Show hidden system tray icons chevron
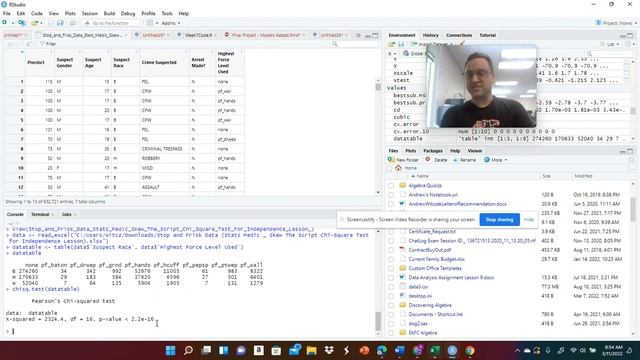The width and height of the screenshot is (640, 360). click(x=517, y=350)
